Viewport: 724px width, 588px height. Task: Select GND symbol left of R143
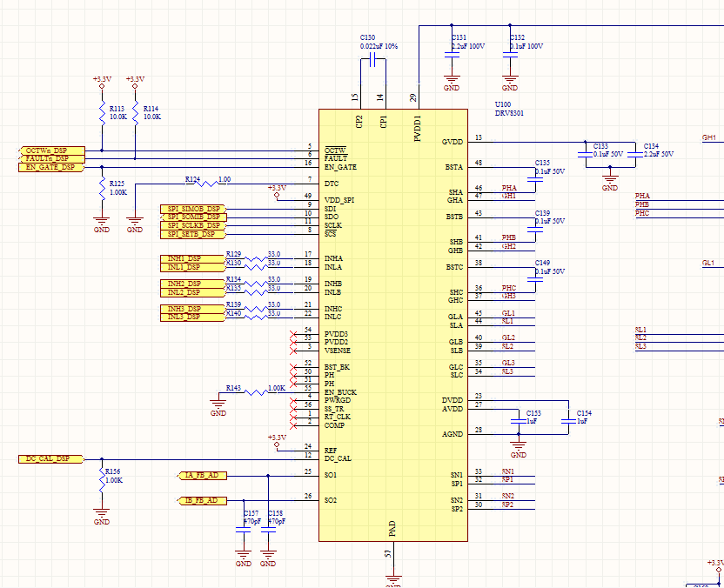coord(218,404)
